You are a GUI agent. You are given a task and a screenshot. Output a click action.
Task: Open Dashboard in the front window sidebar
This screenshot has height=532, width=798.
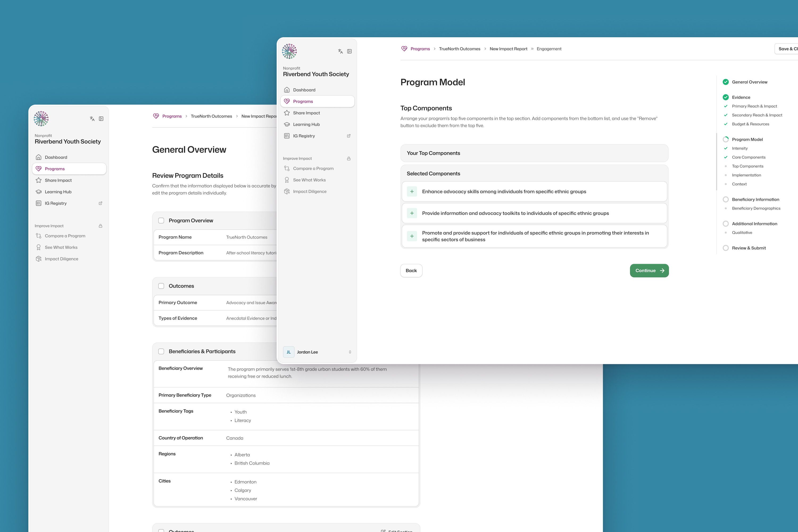317,90
